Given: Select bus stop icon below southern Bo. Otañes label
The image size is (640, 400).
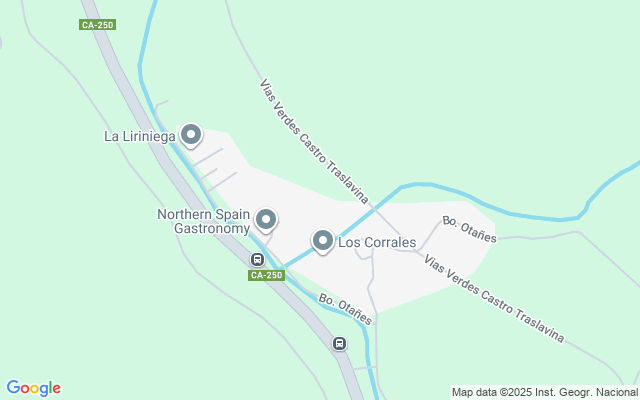Looking at the screenshot, I should (x=340, y=344).
